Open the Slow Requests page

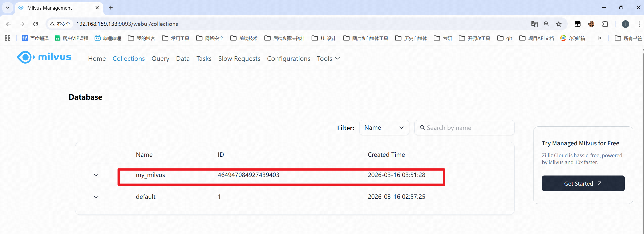[239, 58]
